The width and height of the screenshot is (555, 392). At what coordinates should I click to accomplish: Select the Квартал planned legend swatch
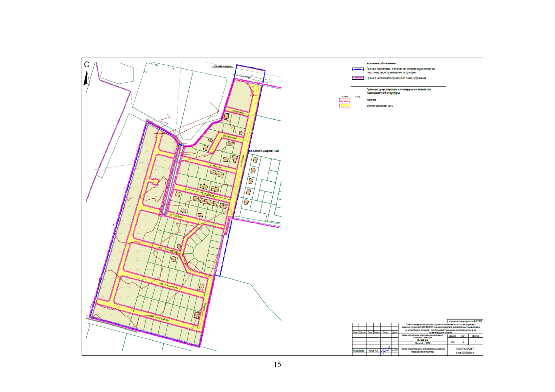click(345, 100)
